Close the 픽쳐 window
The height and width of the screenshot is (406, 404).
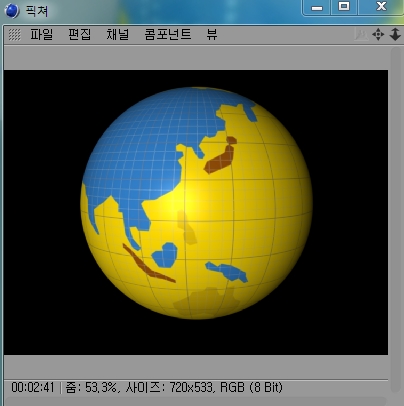coord(381,7)
